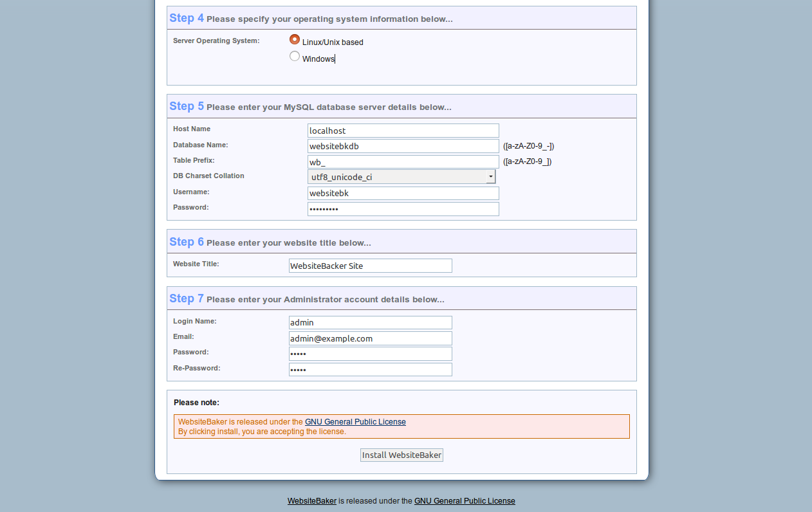Click 'By clicking install' license notice text
The image size is (812, 512).
tap(262, 432)
